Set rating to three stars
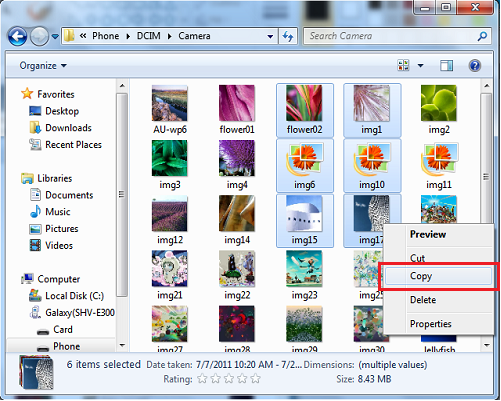This screenshot has width=501, height=401. 229,378
